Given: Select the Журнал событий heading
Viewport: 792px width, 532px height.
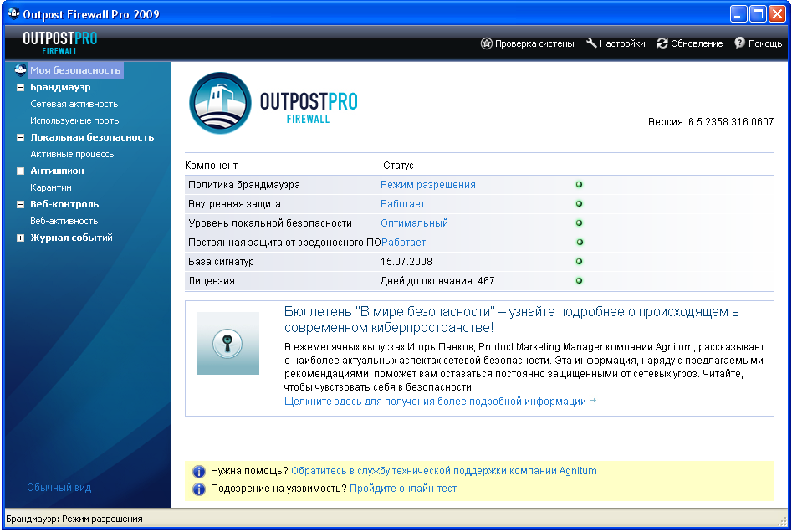Looking at the screenshot, I should (71, 238).
